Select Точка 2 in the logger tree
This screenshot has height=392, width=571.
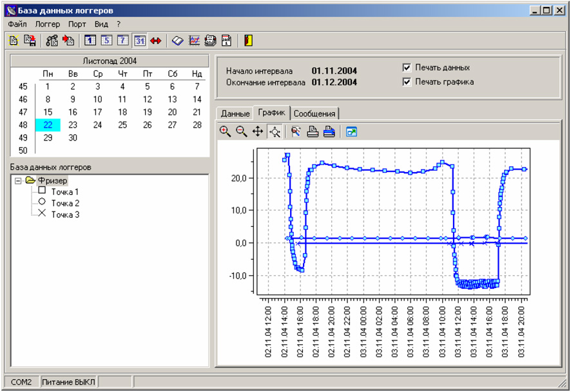65,203
